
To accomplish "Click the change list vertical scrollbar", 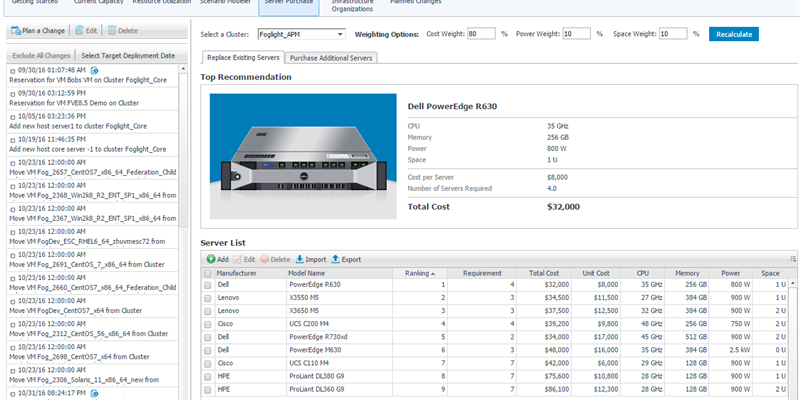I will pos(183,148).
